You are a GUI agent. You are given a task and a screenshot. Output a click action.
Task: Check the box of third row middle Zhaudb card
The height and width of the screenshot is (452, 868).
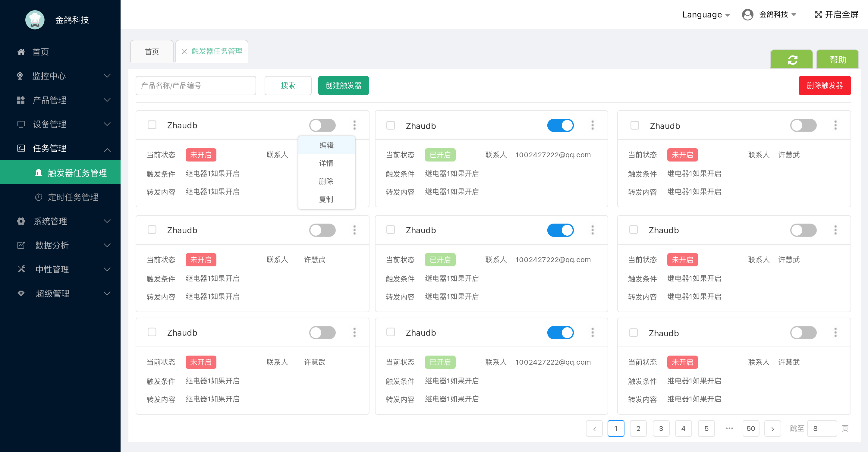tap(391, 332)
